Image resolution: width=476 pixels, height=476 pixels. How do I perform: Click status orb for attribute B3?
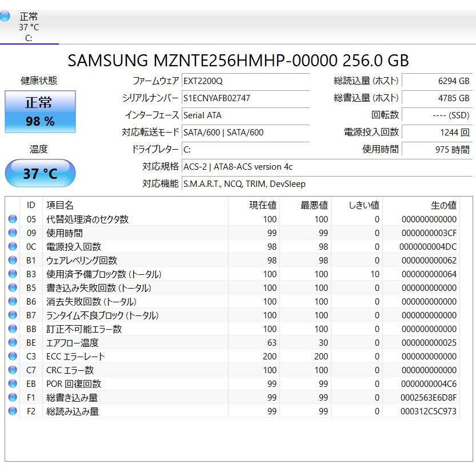[13, 274]
